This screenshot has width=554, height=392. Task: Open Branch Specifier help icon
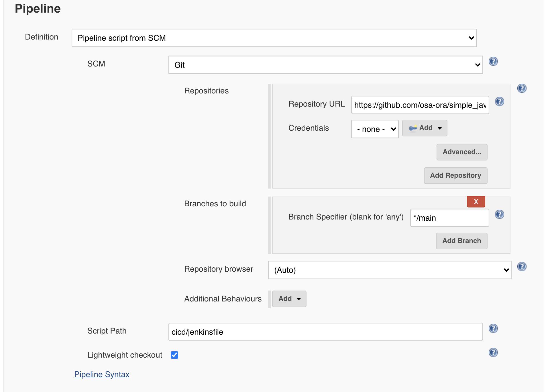(500, 214)
